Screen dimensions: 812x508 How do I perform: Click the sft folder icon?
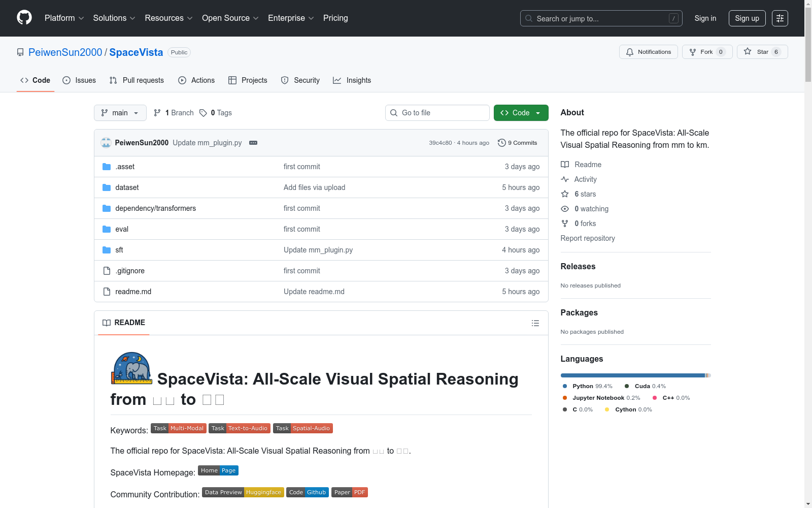[x=107, y=250]
